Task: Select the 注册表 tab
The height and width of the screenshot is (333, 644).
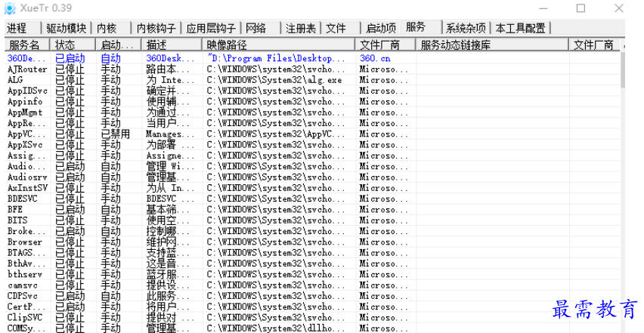Action: pos(301,28)
